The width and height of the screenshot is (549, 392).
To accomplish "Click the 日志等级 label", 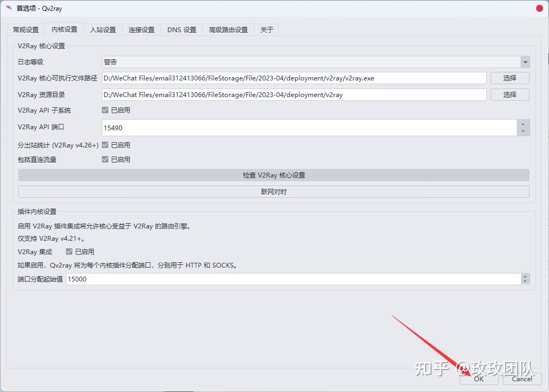I will [x=31, y=62].
